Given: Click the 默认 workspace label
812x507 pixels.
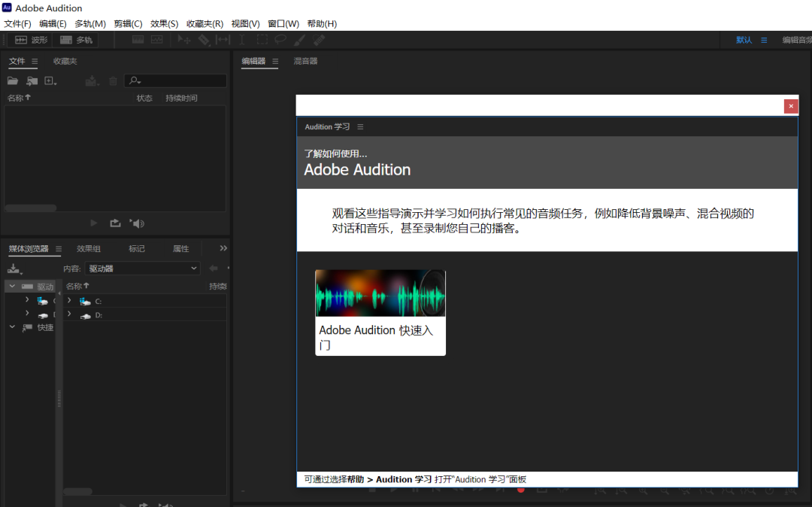Looking at the screenshot, I should coord(743,40).
